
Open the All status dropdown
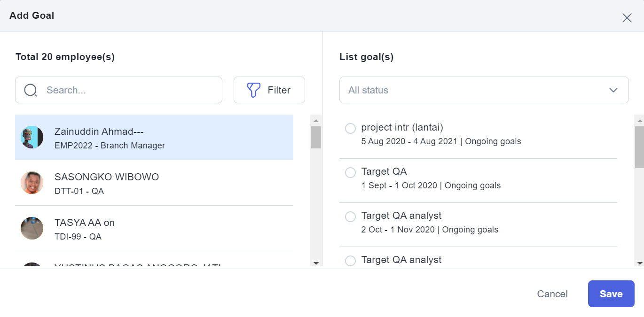(x=484, y=90)
